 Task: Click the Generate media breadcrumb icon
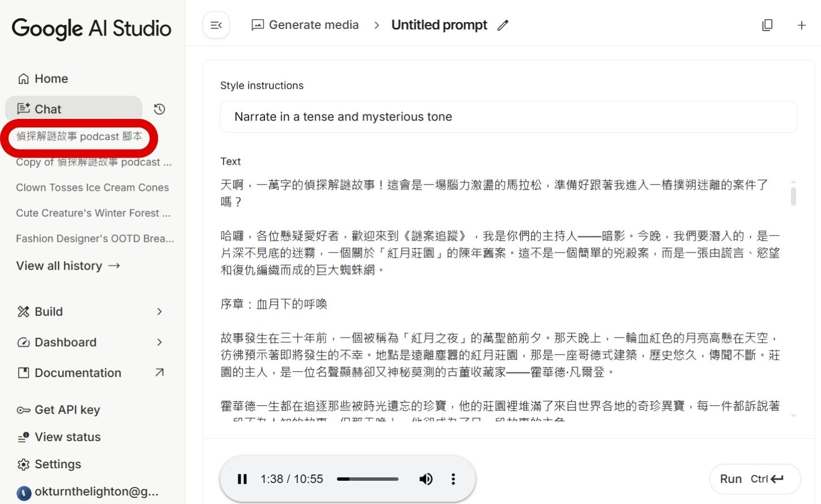coord(258,24)
